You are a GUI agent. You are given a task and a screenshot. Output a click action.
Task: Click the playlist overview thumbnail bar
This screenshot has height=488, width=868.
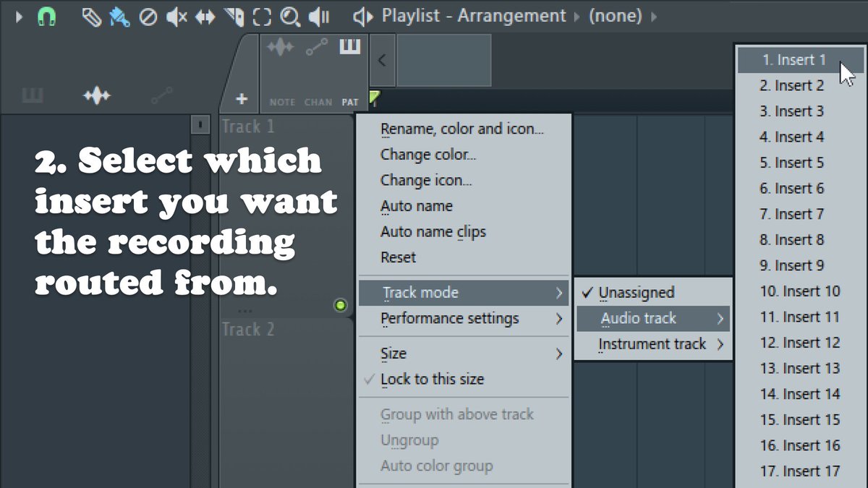pyautogui.click(x=444, y=60)
